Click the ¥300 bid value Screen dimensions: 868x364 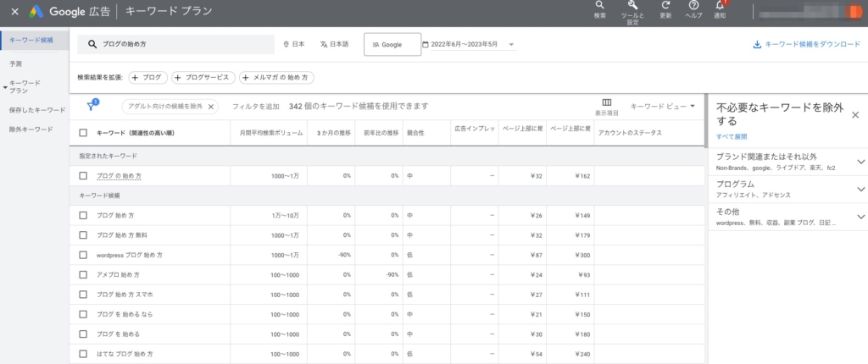click(581, 255)
